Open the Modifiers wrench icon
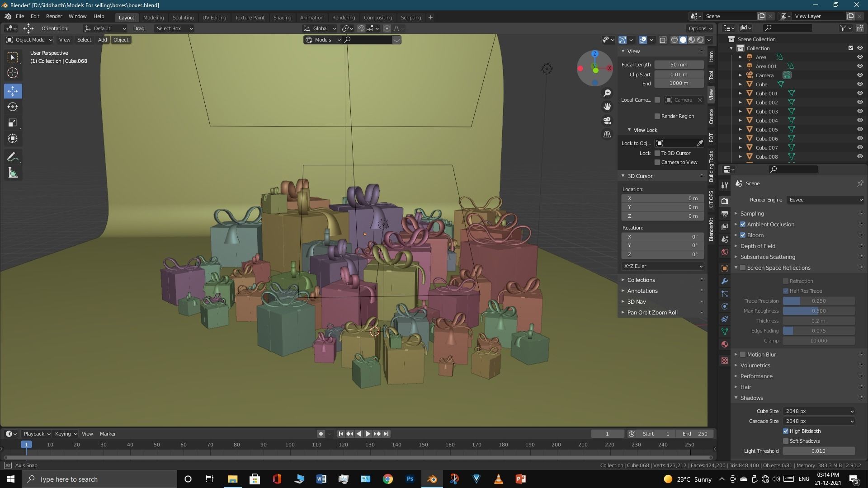 (725, 281)
